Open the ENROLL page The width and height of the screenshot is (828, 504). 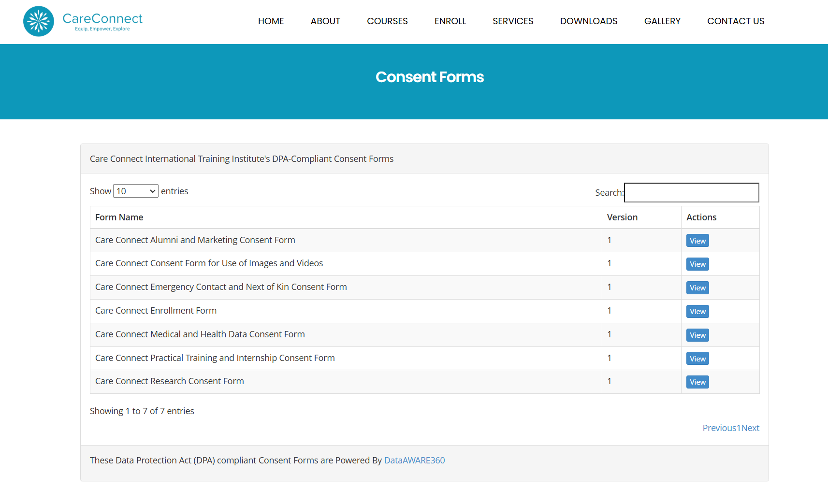pos(450,21)
